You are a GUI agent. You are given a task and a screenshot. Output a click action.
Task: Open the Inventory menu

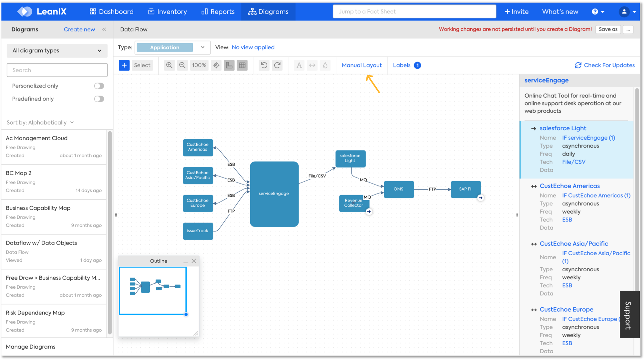coord(168,12)
